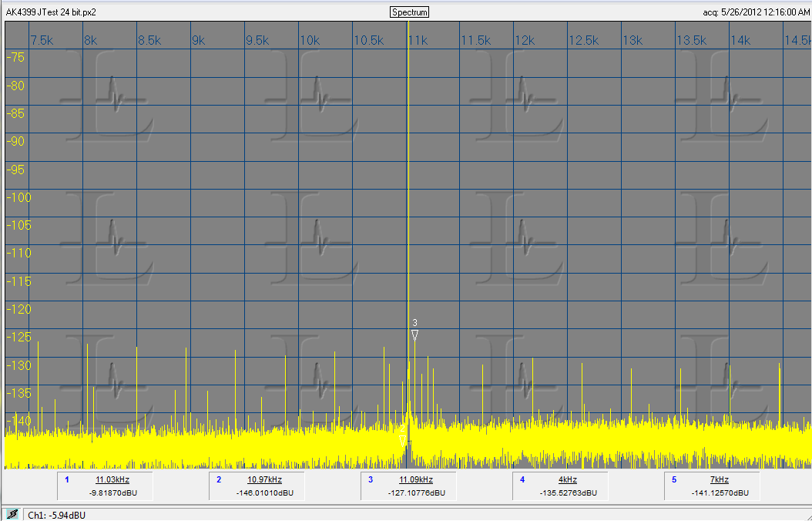Click the 7.5k frequency axis label
The image size is (812, 521).
[42, 40]
